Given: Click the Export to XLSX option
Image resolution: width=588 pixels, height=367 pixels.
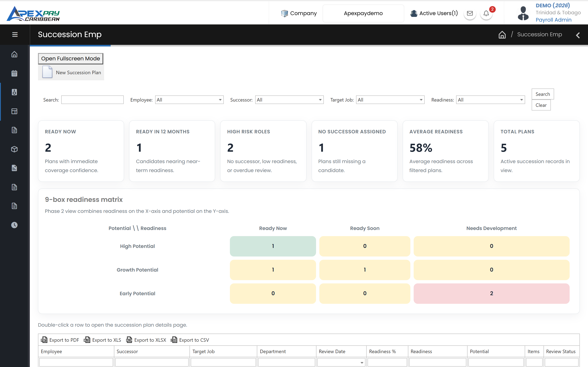Looking at the screenshot, I should click(x=146, y=340).
